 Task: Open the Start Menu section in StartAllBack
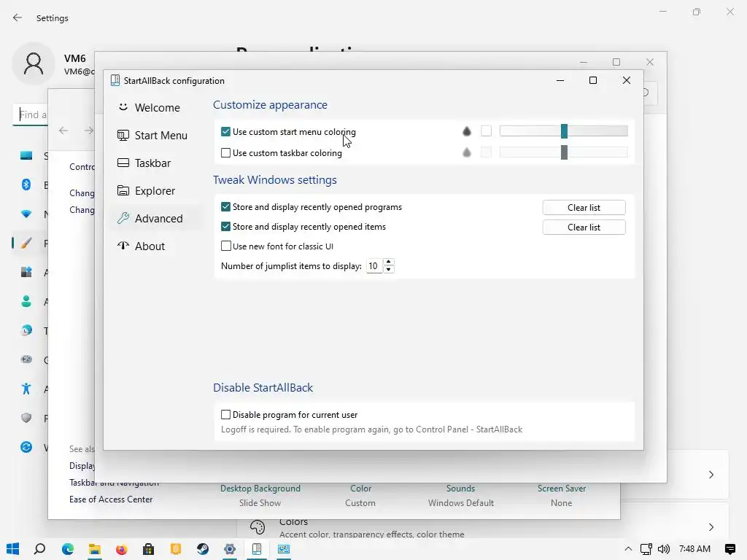tap(152, 135)
